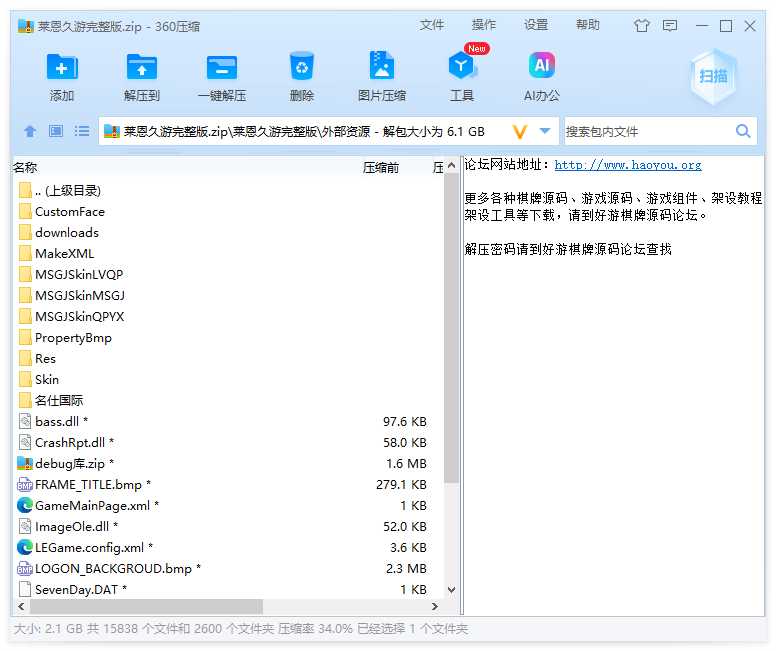Select the LEGame.config.xml icon

click(x=25, y=547)
